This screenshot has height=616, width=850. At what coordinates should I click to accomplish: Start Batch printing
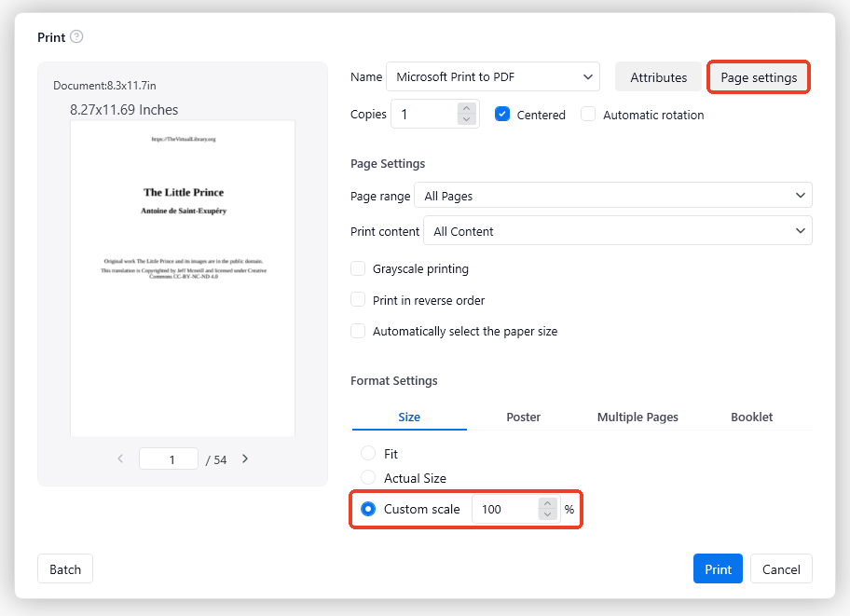click(x=64, y=568)
